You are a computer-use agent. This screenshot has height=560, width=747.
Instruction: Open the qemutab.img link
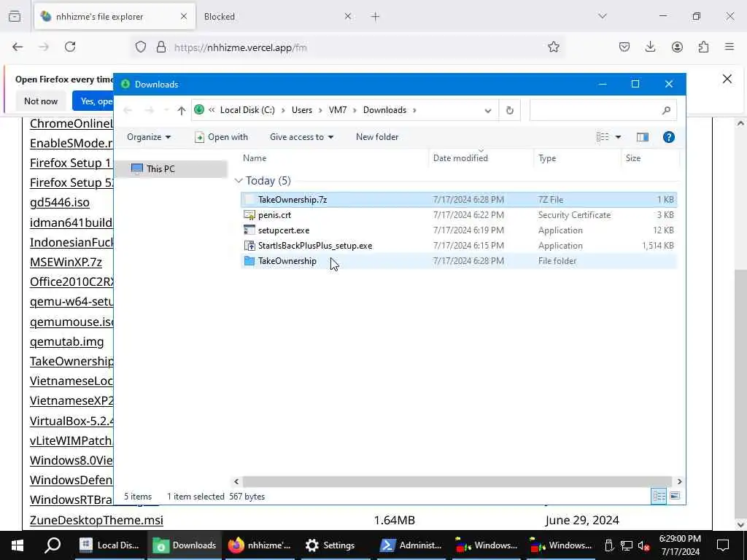tap(66, 341)
